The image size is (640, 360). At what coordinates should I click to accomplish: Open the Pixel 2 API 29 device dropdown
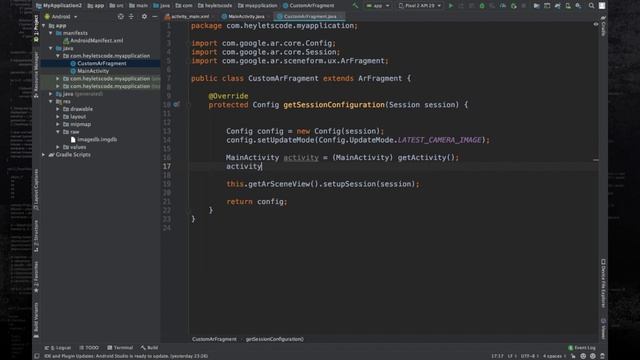tap(420, 6)
